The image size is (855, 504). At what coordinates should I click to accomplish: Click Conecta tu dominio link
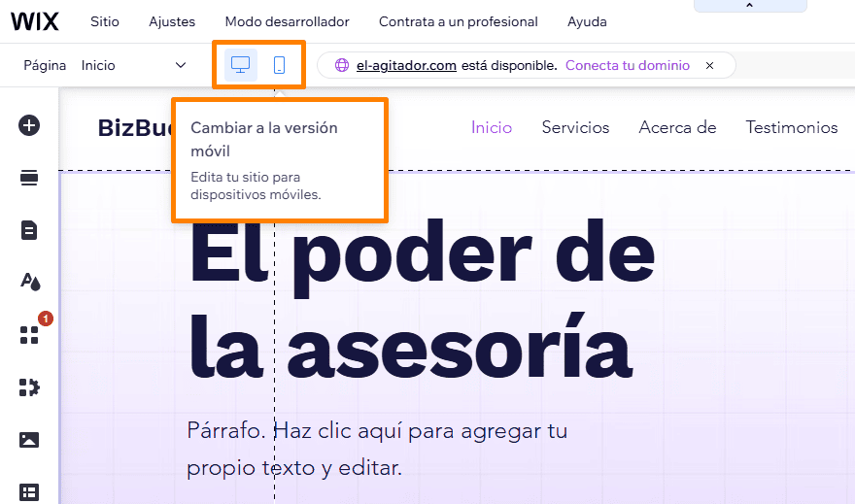click(x=627, y=65)
